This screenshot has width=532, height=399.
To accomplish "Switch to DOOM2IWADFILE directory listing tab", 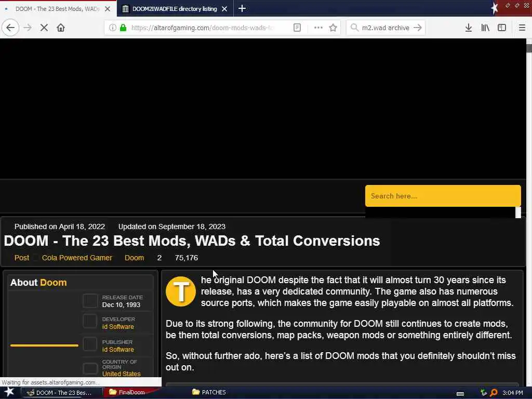I will click(x=175, y=9).
